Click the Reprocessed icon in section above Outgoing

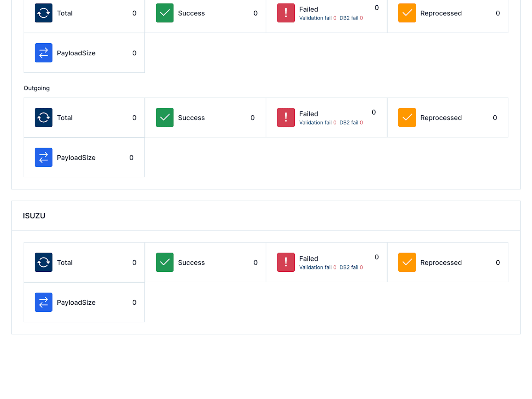407,13
